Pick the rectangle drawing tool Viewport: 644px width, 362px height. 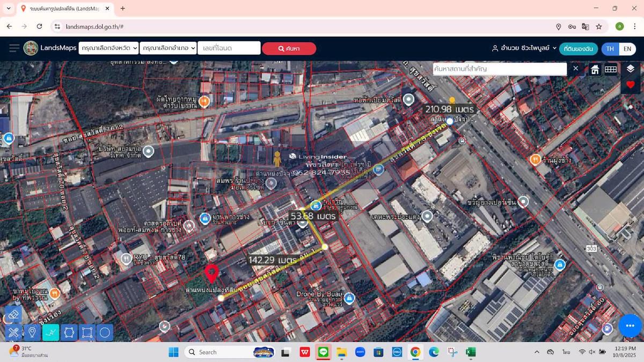click(87, 333)
